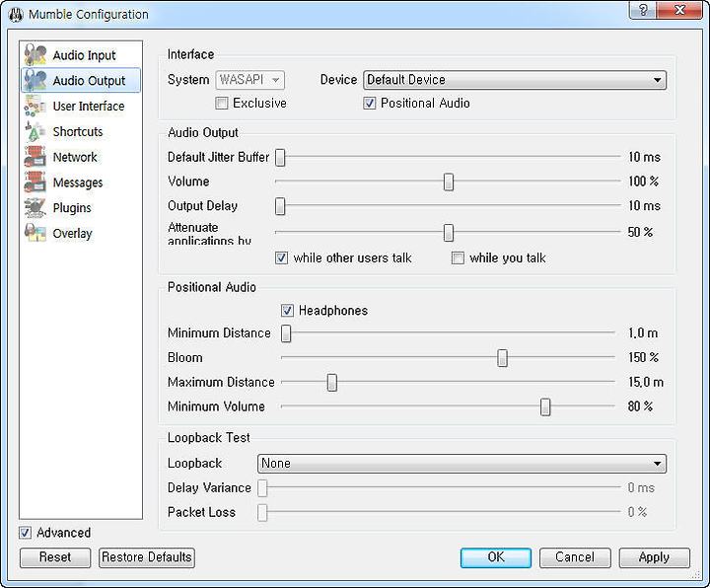Click the Output Delay slider handle
Viewport: 710px width, 588px height.
pyautogui.click(x=280, y=206)
